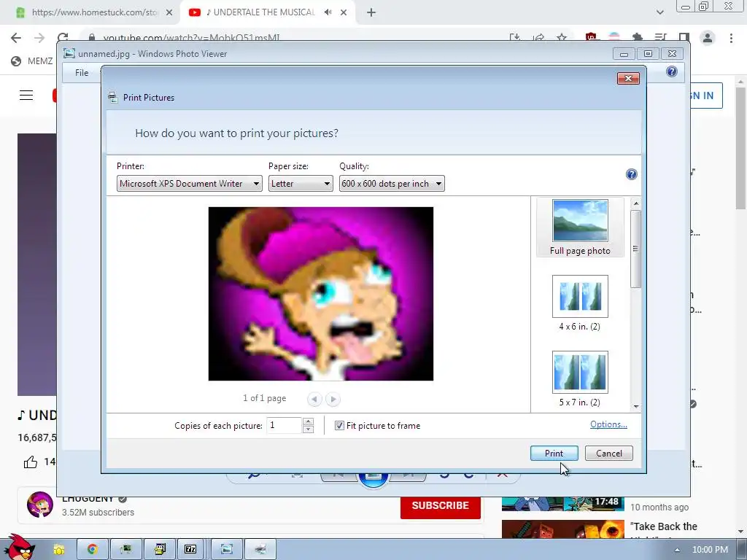Open the Printer dropdown

[x=189, y=183]
